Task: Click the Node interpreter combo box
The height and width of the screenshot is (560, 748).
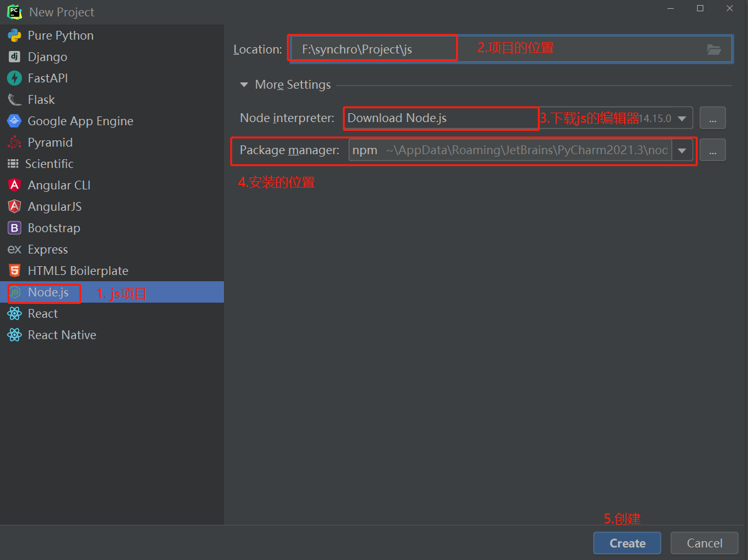Action: click(x=518, y=118)
